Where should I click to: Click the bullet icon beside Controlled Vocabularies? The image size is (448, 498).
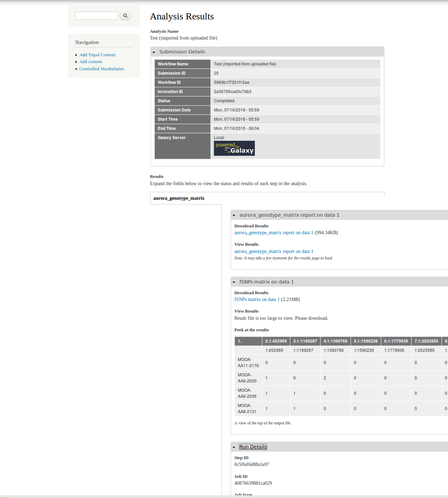point(76,69)
